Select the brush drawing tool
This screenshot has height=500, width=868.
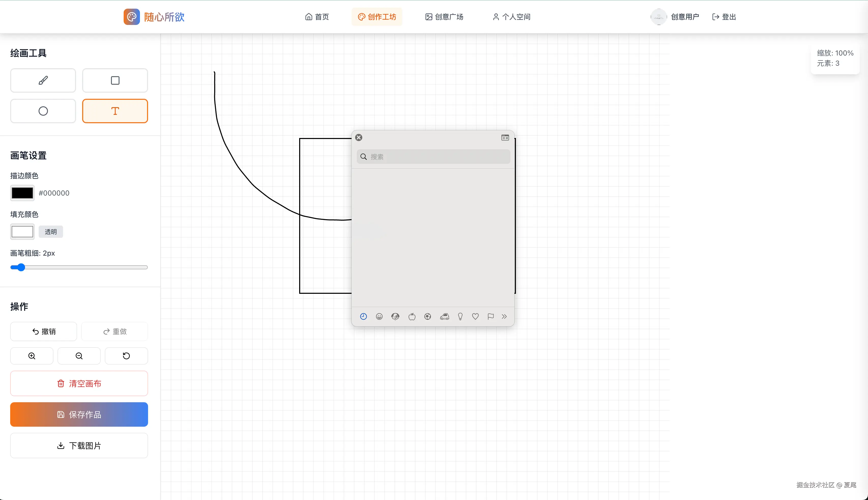pyautogui.click(x=43, y=80)
